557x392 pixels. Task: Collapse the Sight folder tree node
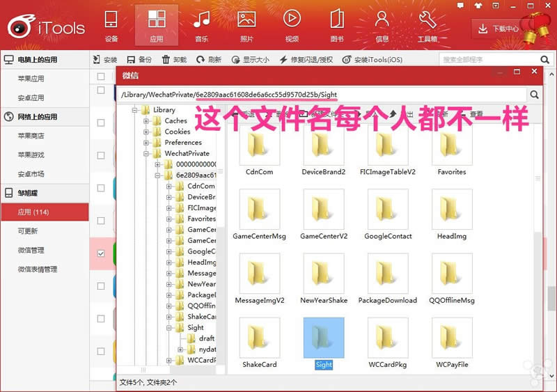pos(170,327)
